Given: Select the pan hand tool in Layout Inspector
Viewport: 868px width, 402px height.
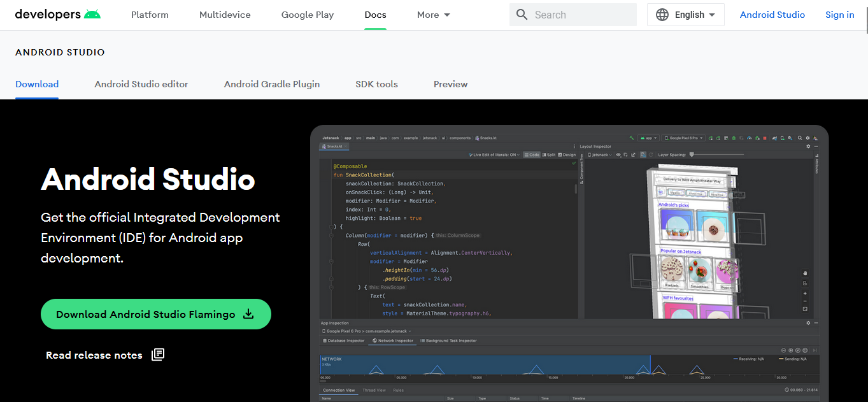Looking at the screenshot, I should coord(805,274).
